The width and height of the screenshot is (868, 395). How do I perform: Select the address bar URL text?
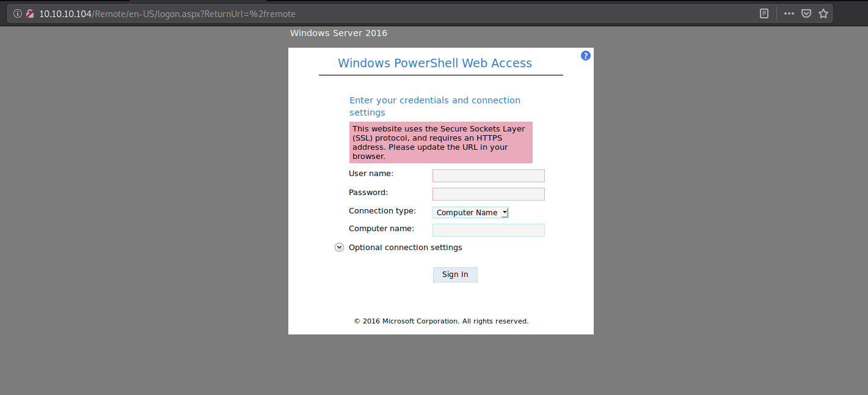[168, 13]
